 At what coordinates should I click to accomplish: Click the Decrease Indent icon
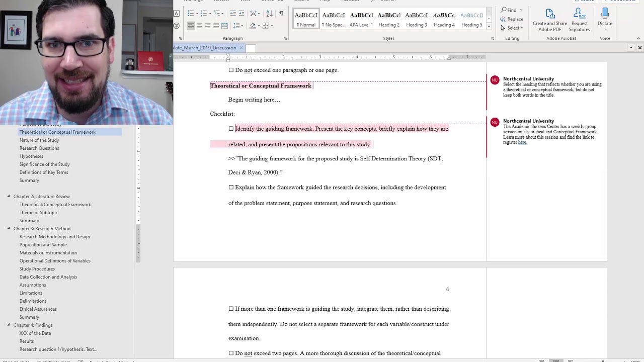(x=233, y=13)
